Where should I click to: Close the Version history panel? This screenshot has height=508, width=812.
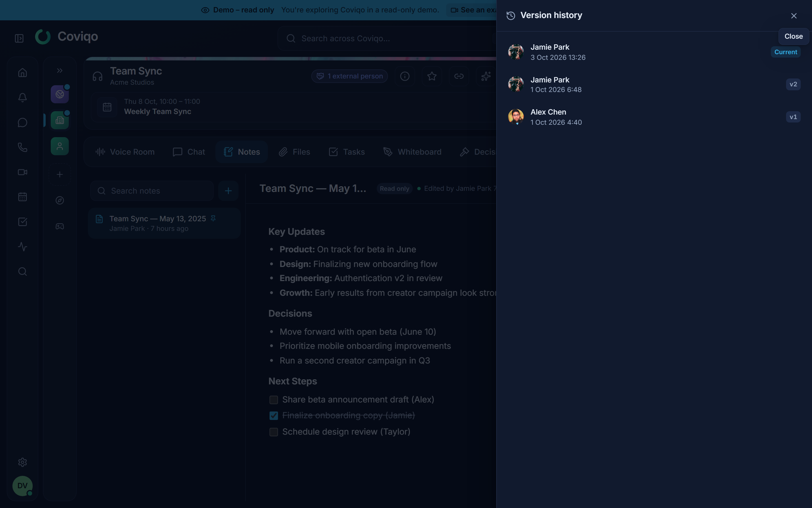(x=794, y=16)
